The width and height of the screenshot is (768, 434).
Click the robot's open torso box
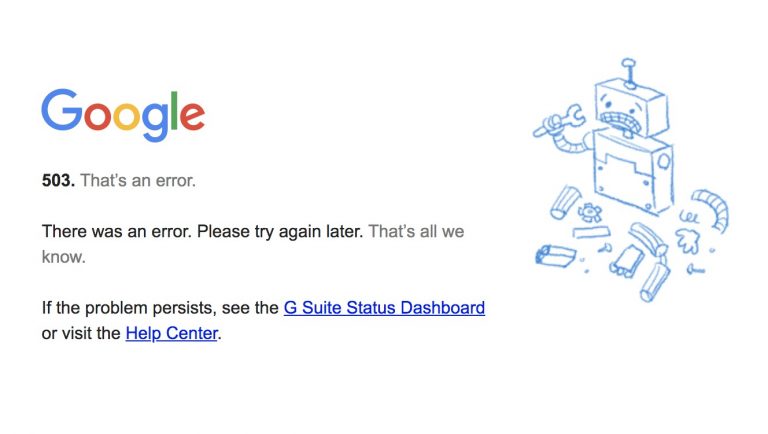pyautogui.click(x=632, y=168)
